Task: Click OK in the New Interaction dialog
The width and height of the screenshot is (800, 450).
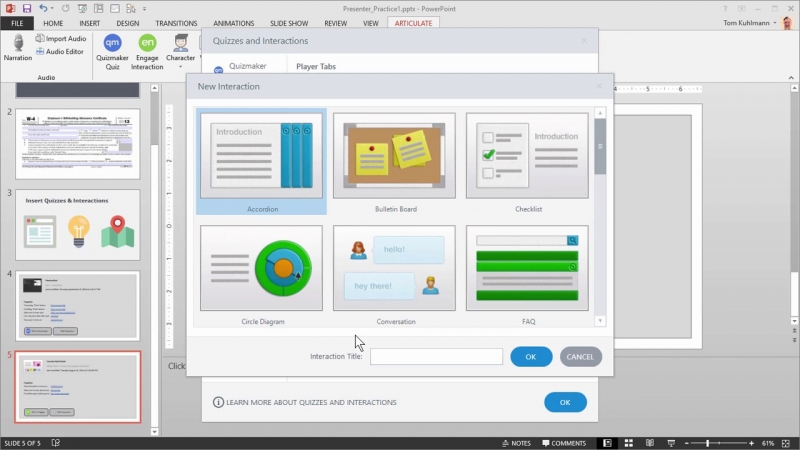Action: (531, 357)
